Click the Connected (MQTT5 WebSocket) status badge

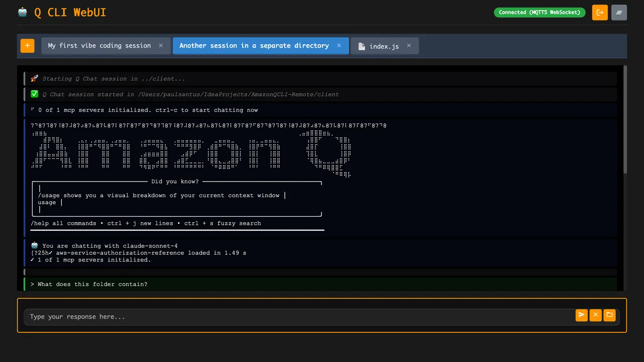point(539,13)
